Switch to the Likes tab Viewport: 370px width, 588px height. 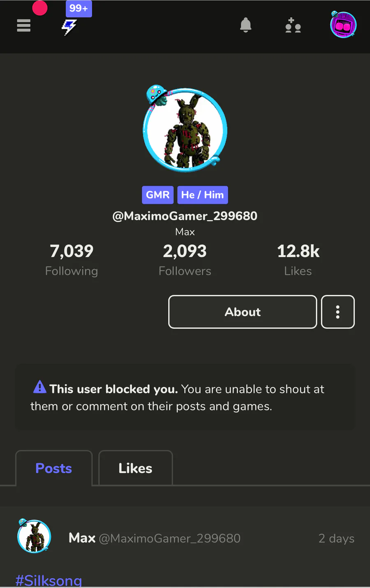click(x=135, y=469)
